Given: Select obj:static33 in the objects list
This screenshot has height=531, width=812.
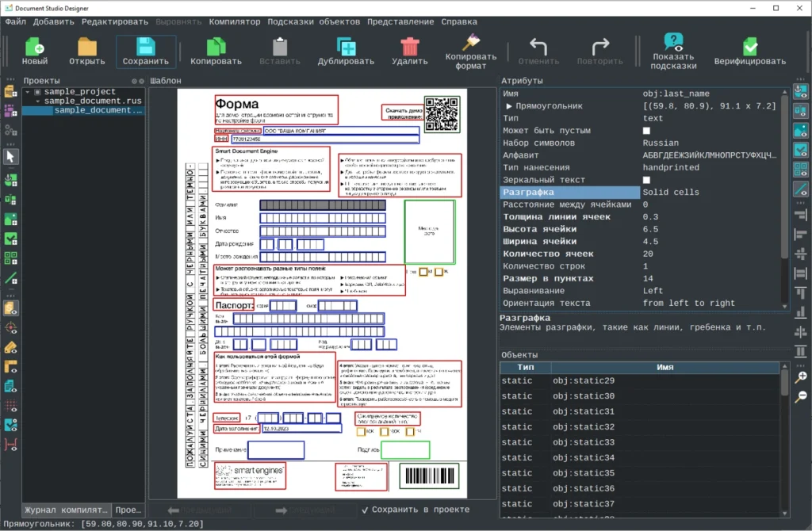Looking at the screenshot, I should [583, 442].
